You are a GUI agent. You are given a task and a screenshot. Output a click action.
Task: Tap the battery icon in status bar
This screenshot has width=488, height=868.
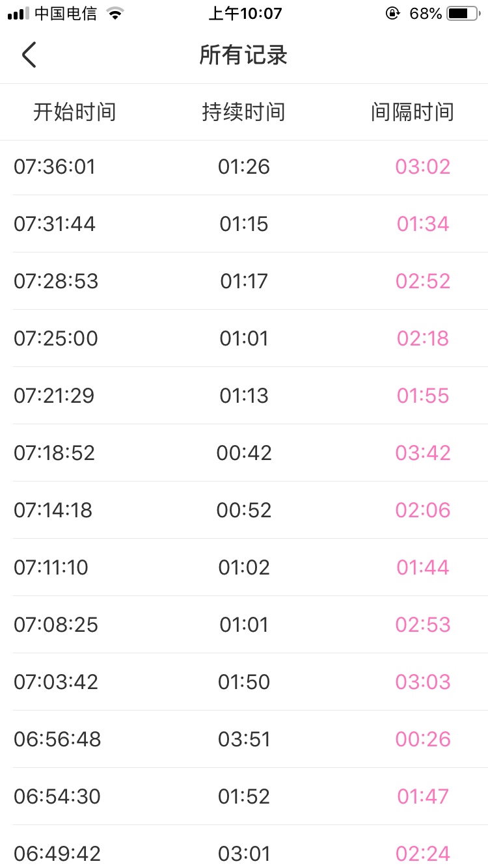point(463,14)
